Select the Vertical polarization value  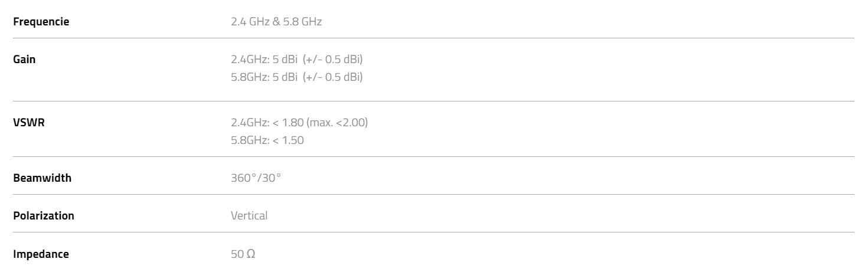point(249,216)
